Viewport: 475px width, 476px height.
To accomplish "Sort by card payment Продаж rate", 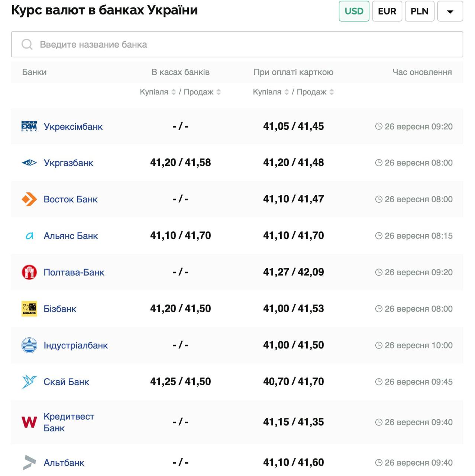I will point(332,92).
